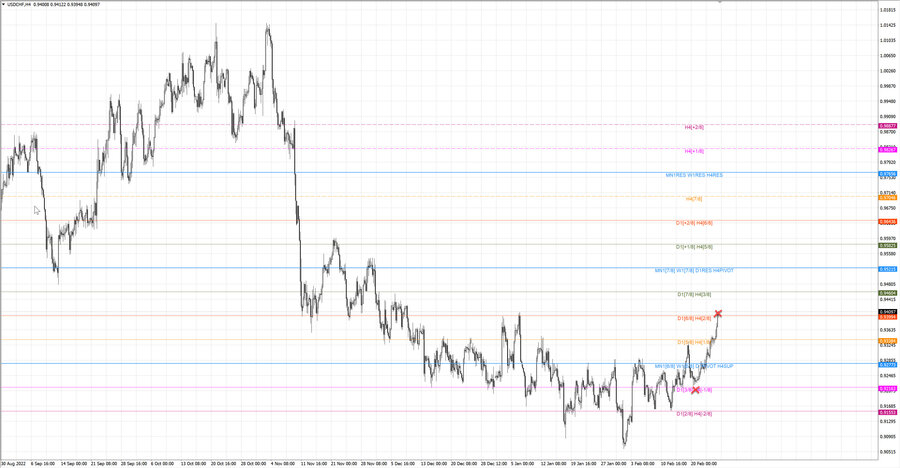This screenshot has width=900, height=468.
Task: Click the D1[2/8] H4[-2/8] label
Action: click(694, 414)
